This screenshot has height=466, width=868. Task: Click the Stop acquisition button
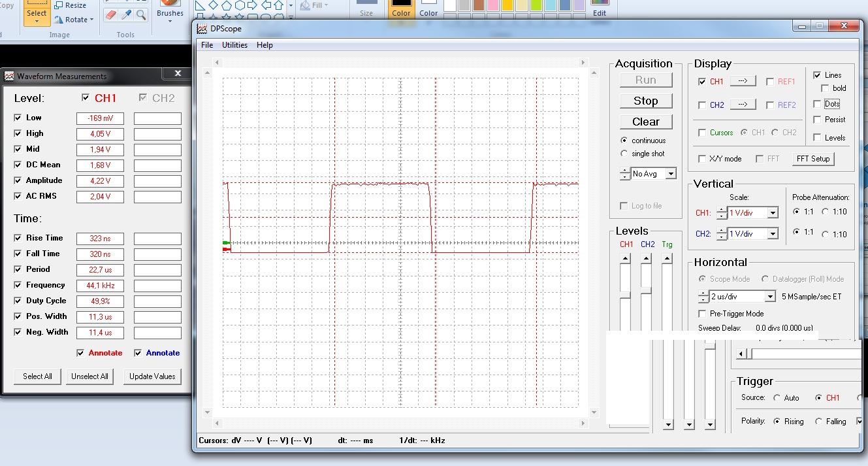point(646,101)
